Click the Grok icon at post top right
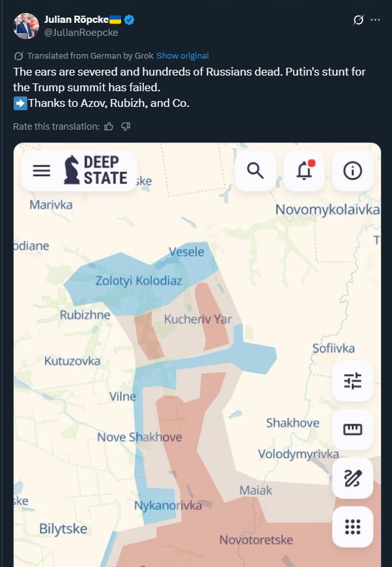 point(358,20)
